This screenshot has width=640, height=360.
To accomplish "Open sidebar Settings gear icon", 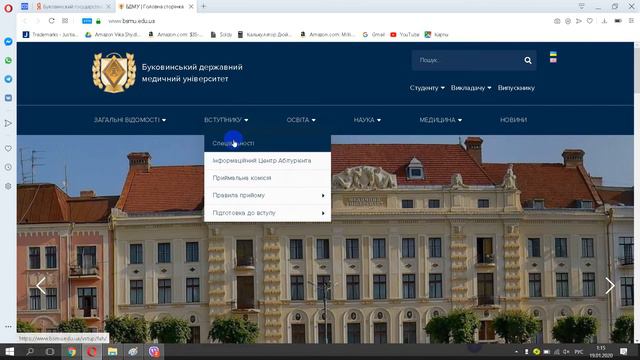I will coord(8,186).
